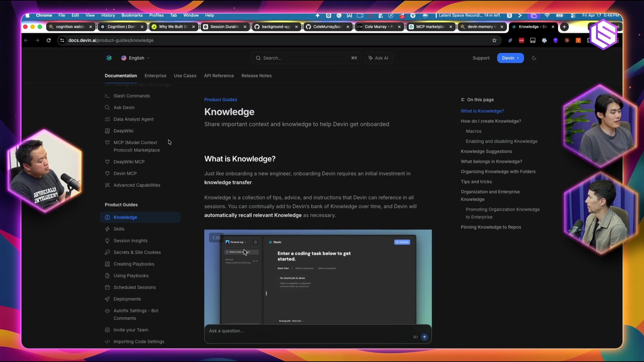Open a new browser tab
644x362 pixels.
point(564,27)
